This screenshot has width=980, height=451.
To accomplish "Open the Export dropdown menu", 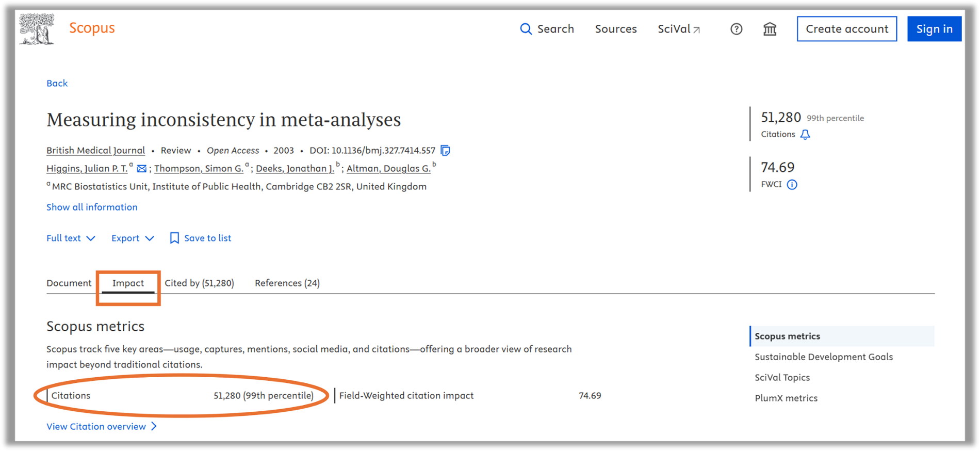I will (133, 238).
